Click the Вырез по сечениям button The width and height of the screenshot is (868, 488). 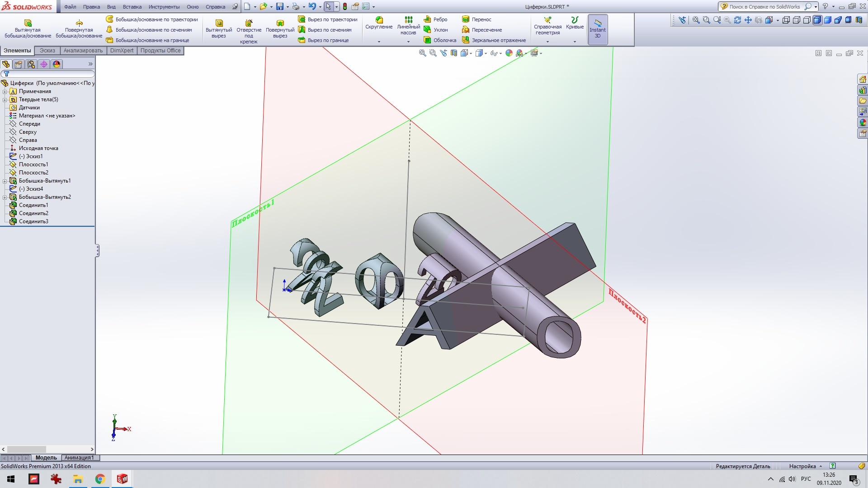pos(325,30)
